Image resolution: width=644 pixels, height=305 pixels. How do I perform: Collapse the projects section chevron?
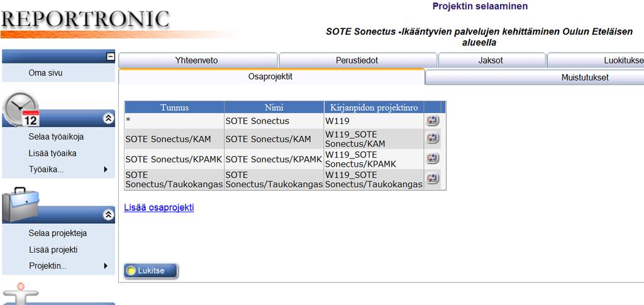pos(108,214)
